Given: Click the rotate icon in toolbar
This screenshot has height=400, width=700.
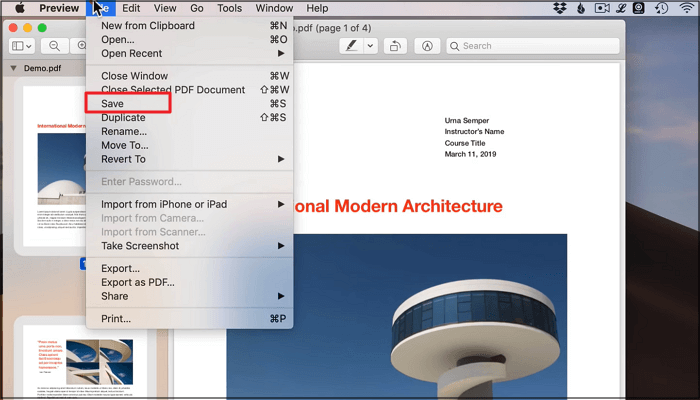Looking at the screenshot, I should 395,46.
